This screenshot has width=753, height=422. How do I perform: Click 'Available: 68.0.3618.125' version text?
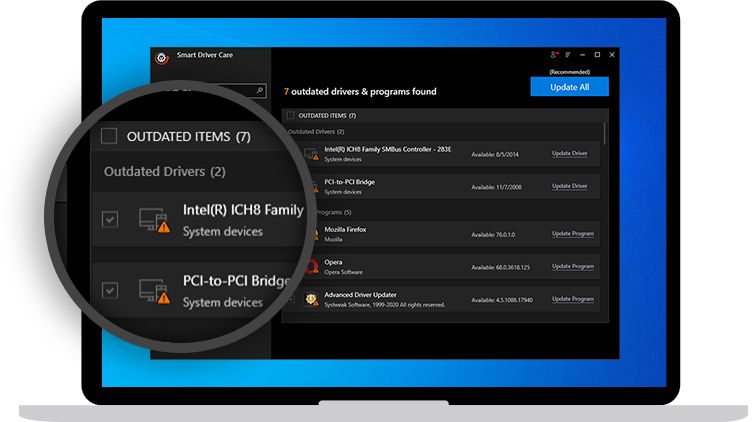(x=500, y=267)
